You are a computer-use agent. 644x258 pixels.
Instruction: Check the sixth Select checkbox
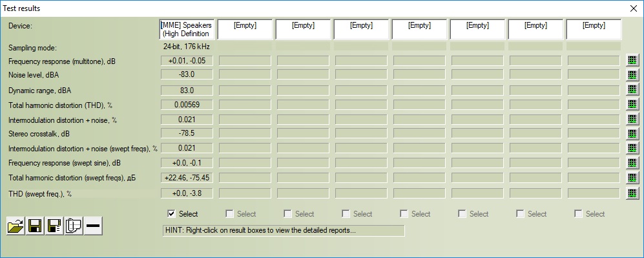[x=462, y=213]
